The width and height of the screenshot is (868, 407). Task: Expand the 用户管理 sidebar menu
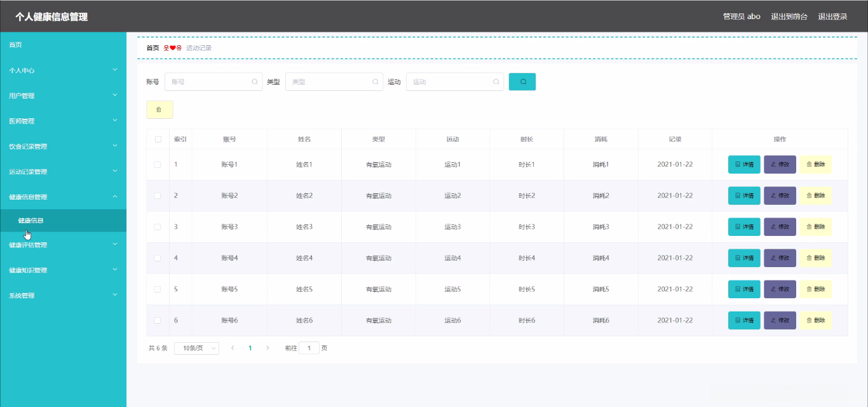63,95
